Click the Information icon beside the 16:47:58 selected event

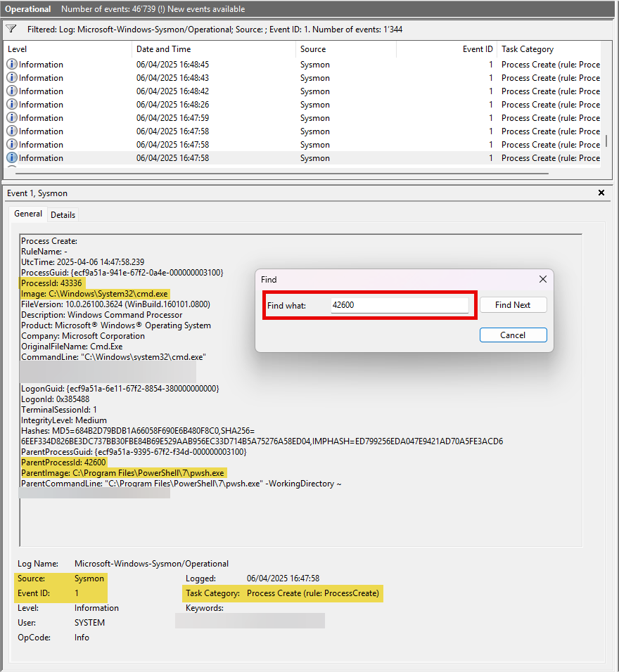tap(10, 157)
